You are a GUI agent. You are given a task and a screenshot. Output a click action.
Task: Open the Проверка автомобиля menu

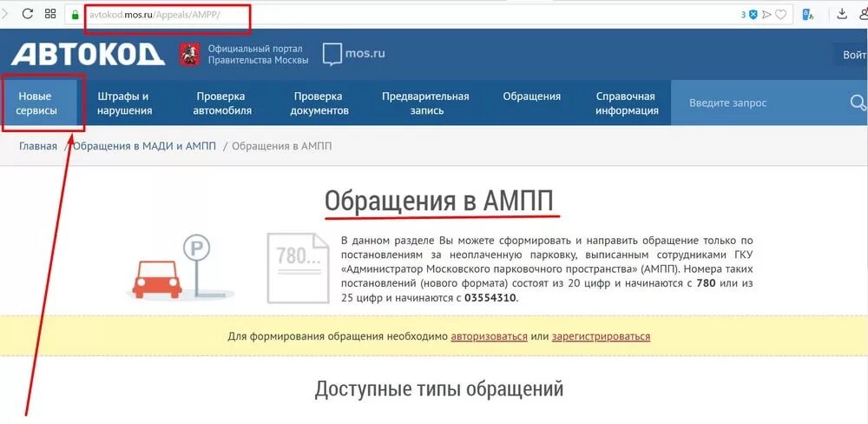[221, 103]
